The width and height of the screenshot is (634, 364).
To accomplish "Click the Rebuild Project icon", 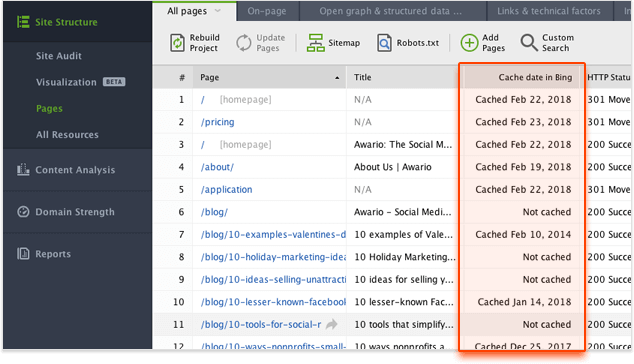I will point(177,42).
